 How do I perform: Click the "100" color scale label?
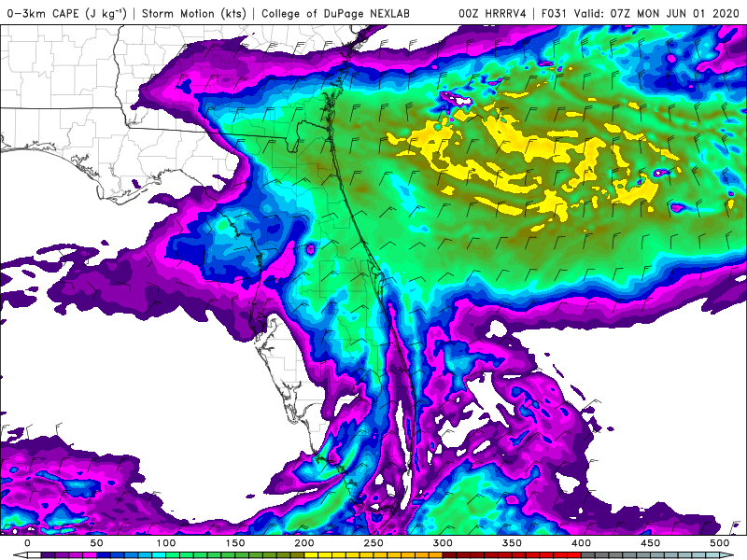(x=166, y=543)
